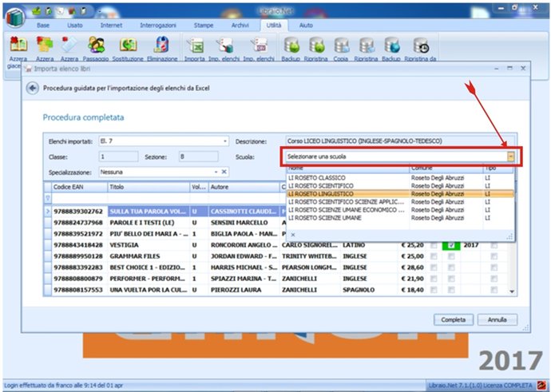551x392 pixels.
Task: Click the round back arrow in wizard header
Action: pos(33,88)
